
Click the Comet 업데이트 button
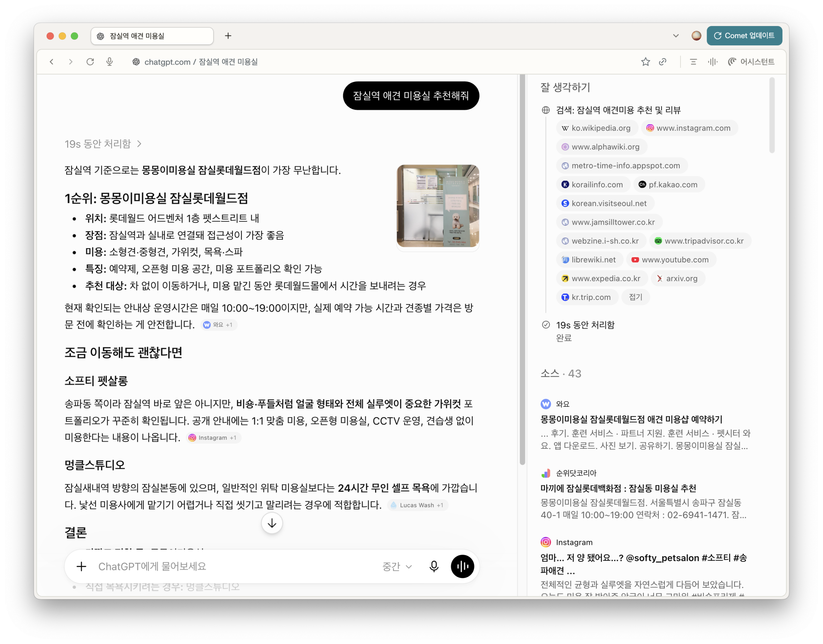744,36
